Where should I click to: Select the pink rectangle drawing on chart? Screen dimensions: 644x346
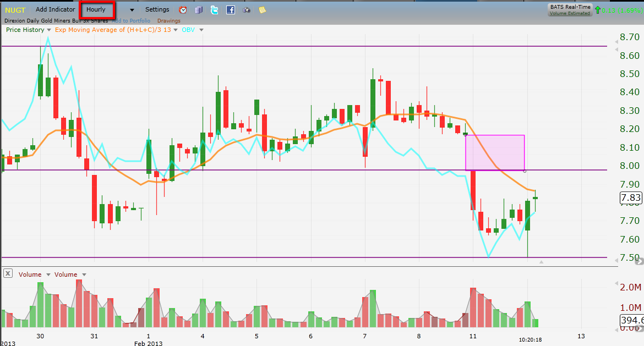click(495, 153)
